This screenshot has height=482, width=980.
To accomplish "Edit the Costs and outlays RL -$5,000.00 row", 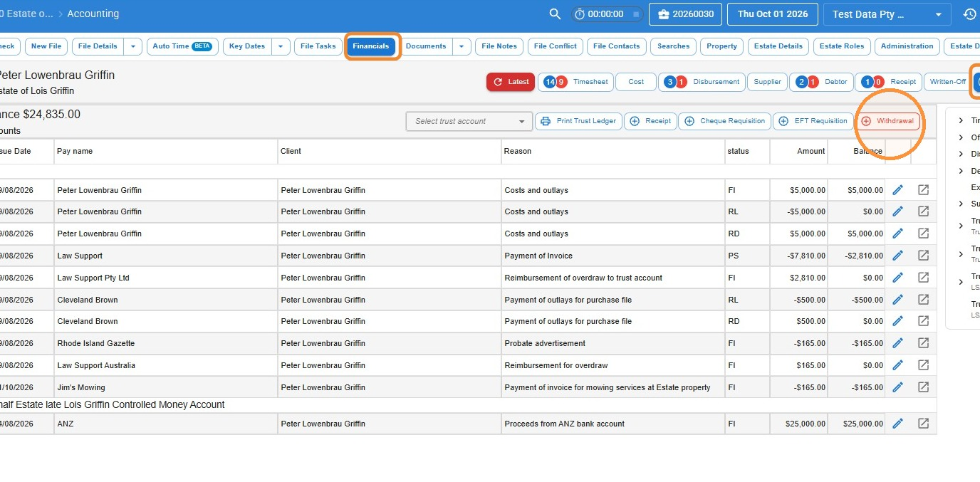I will (x=897, y=211).
